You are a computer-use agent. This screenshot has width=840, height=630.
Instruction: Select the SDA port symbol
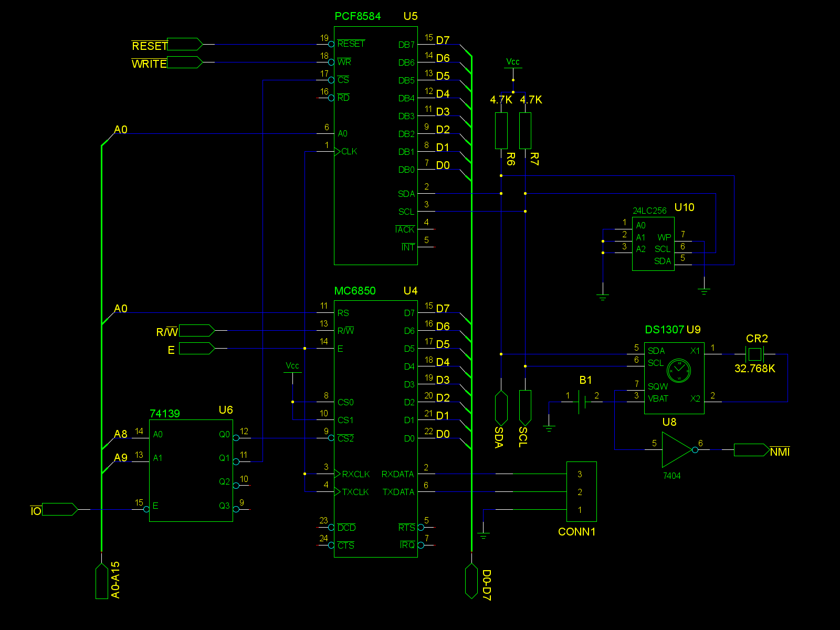[x=501, y=408]
